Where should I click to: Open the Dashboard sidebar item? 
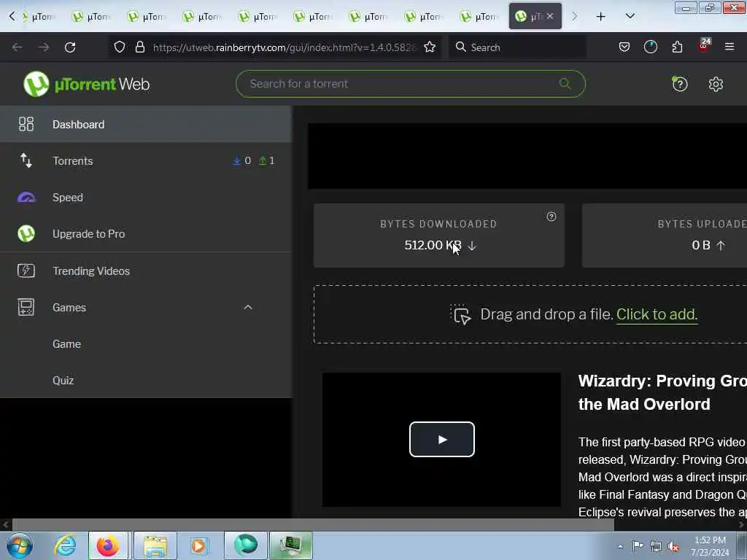[146, 124]
